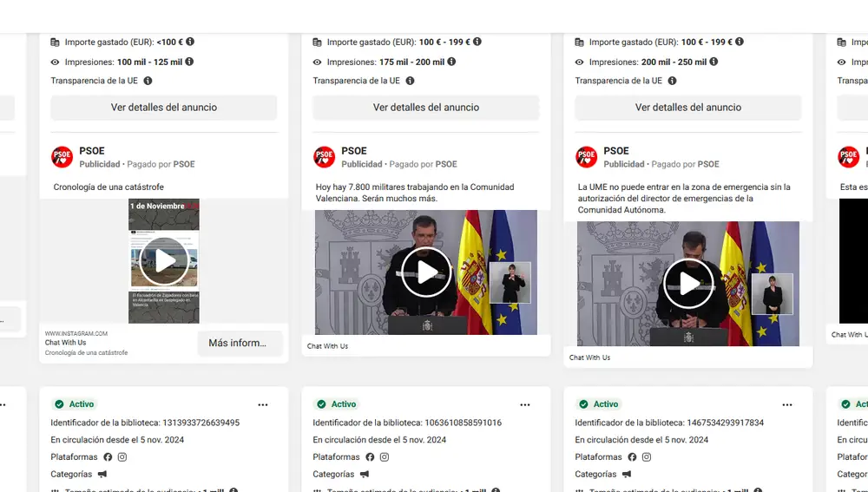Viewport: 868px width, 492px height.
Task: Click Facebook platform icon in ad 1313933726639495
Action: click(108, 457)
